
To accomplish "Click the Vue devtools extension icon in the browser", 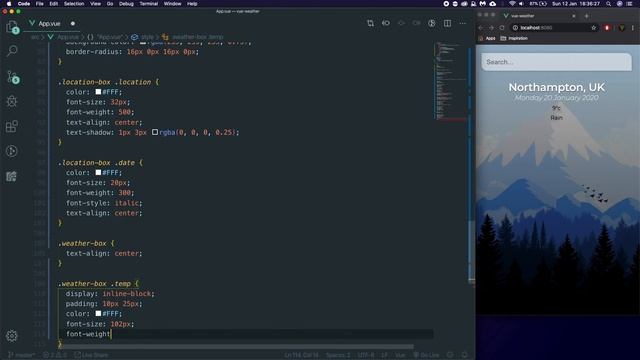I will point(622,28).
